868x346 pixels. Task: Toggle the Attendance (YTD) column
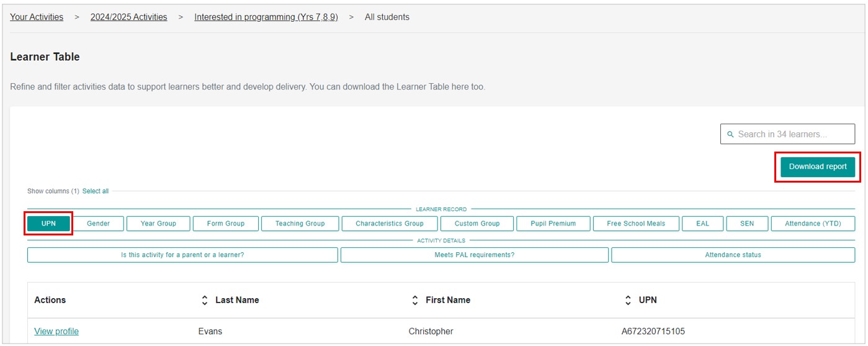[813, 224]
